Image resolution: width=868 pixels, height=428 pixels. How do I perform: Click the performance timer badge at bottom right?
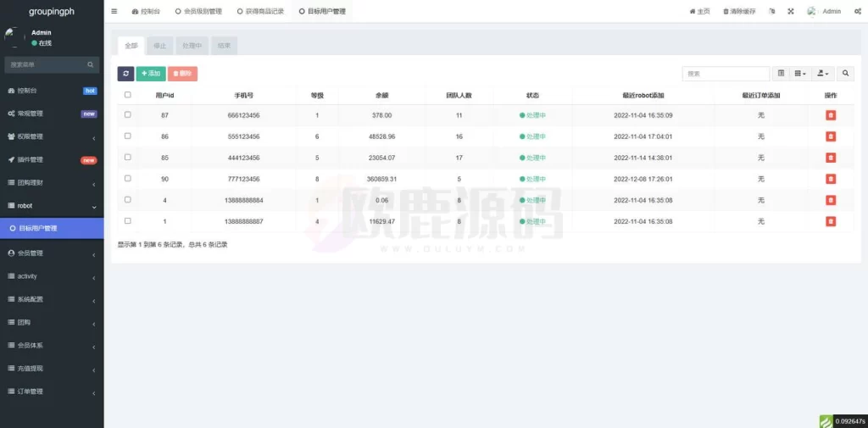tap(843, 421)
